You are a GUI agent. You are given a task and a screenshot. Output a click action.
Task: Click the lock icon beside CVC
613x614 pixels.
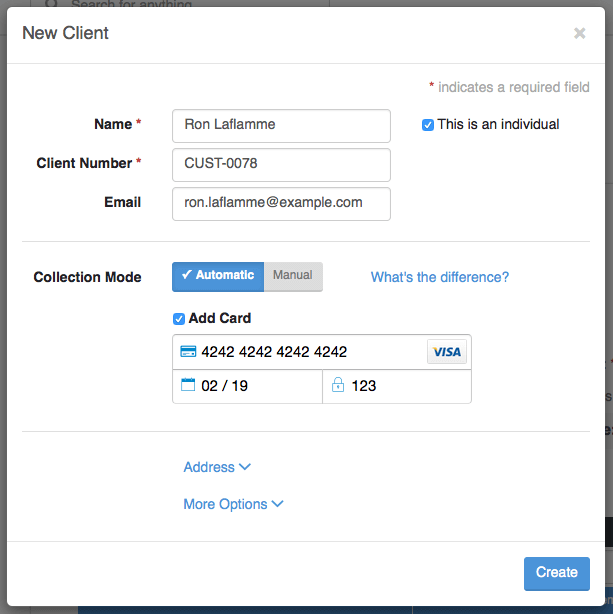click(x=338, y=385)
